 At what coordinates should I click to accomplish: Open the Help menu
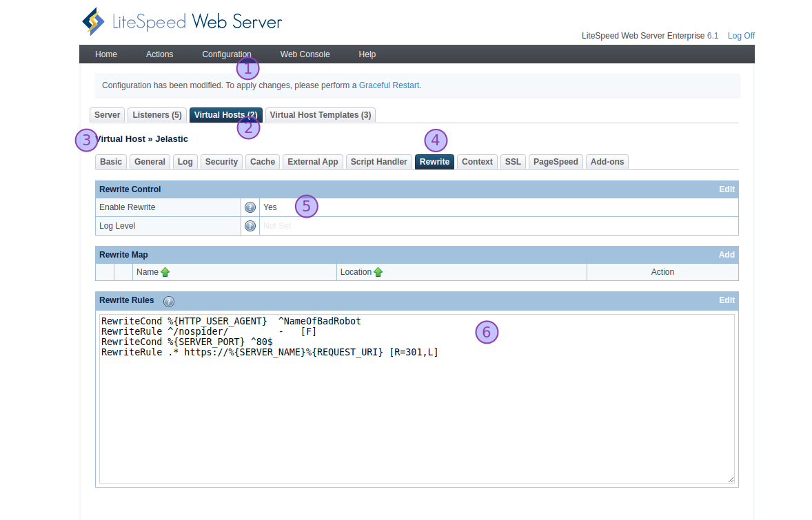click(367, 54)
